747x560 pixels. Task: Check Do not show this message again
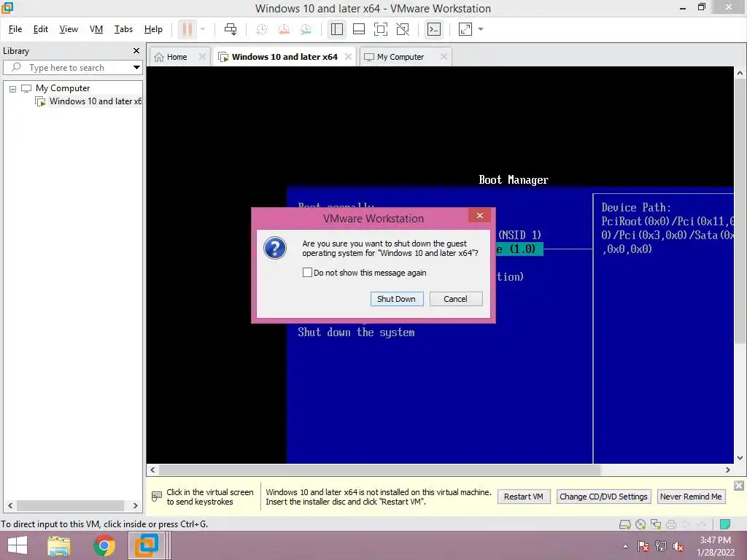pyautogui.click(x=307, y=273)
